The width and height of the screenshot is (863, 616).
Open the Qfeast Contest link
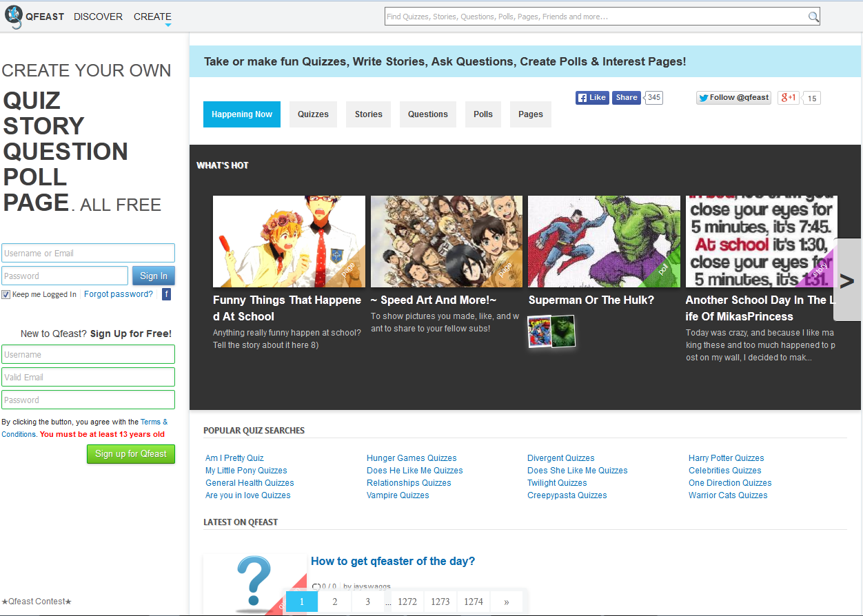pos(37,602)
